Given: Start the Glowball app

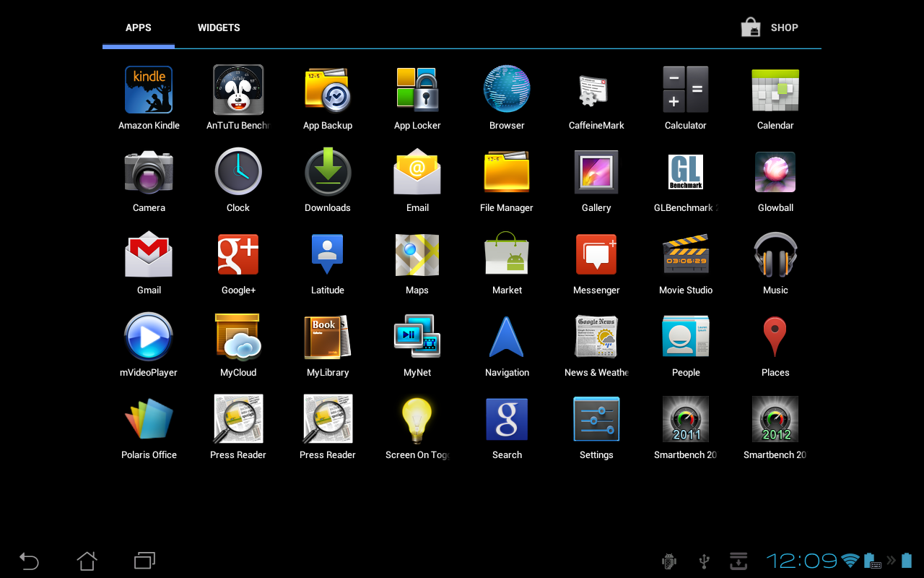Looking at the screenshot, I should [x=775, y=172].
